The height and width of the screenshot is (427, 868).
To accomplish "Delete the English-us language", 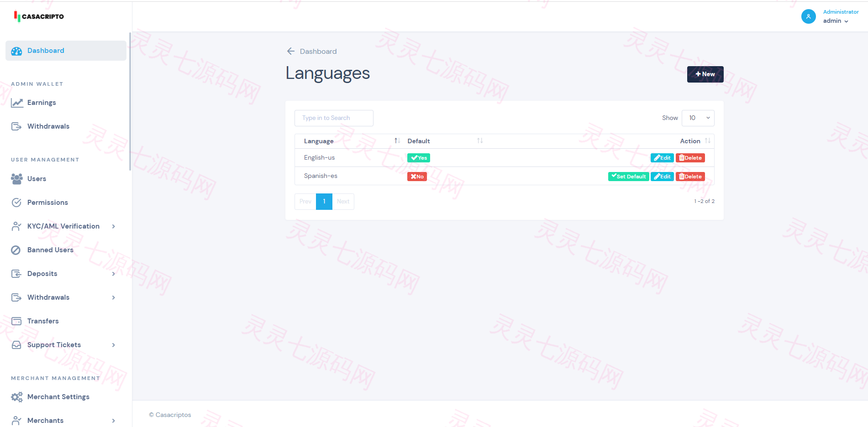I will point(690,158).
